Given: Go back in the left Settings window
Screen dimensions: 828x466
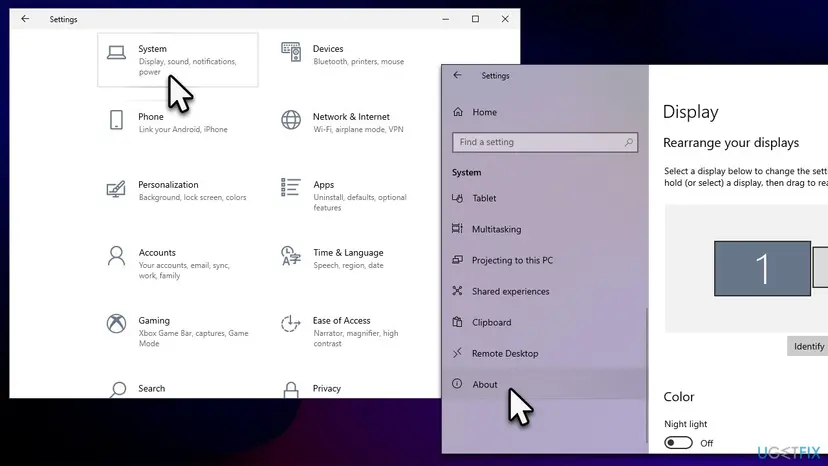Looking at the screenshot, I should click(25, 19).
